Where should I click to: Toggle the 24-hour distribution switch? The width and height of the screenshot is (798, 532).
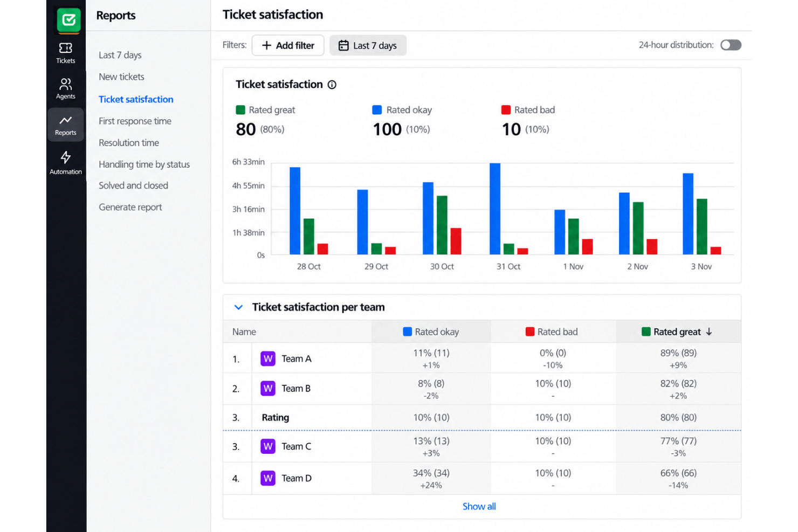(x=731, y=45)
